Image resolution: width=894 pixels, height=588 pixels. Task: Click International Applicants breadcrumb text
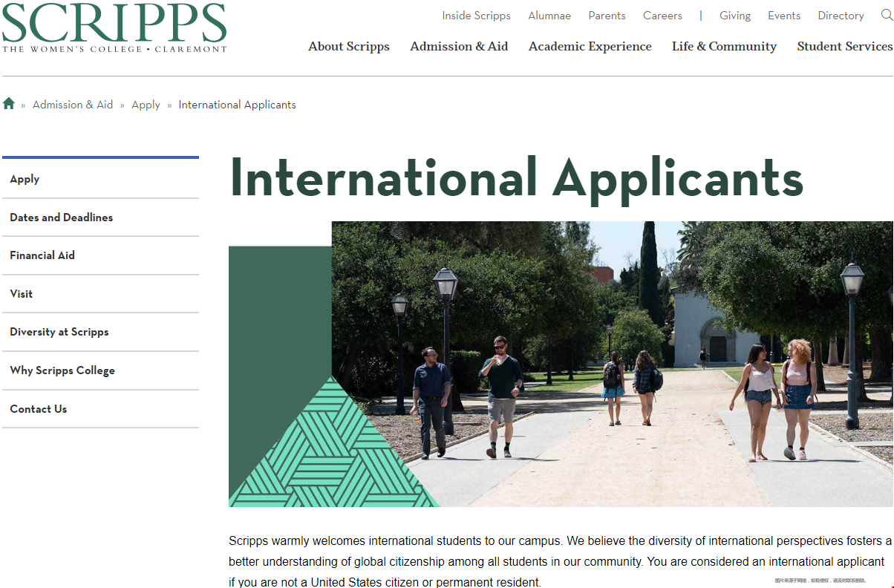(x=237, y=105)
